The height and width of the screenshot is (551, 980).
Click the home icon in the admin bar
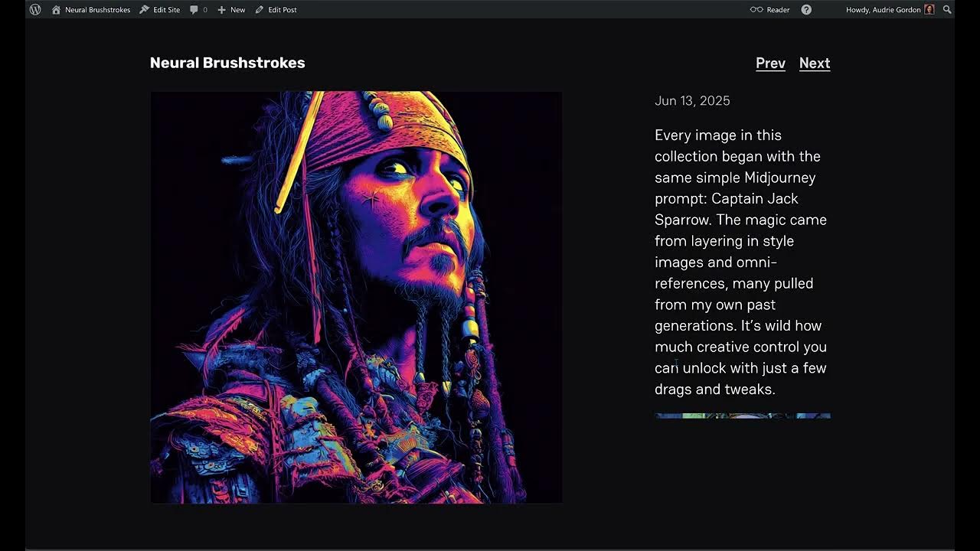(56, 10)
